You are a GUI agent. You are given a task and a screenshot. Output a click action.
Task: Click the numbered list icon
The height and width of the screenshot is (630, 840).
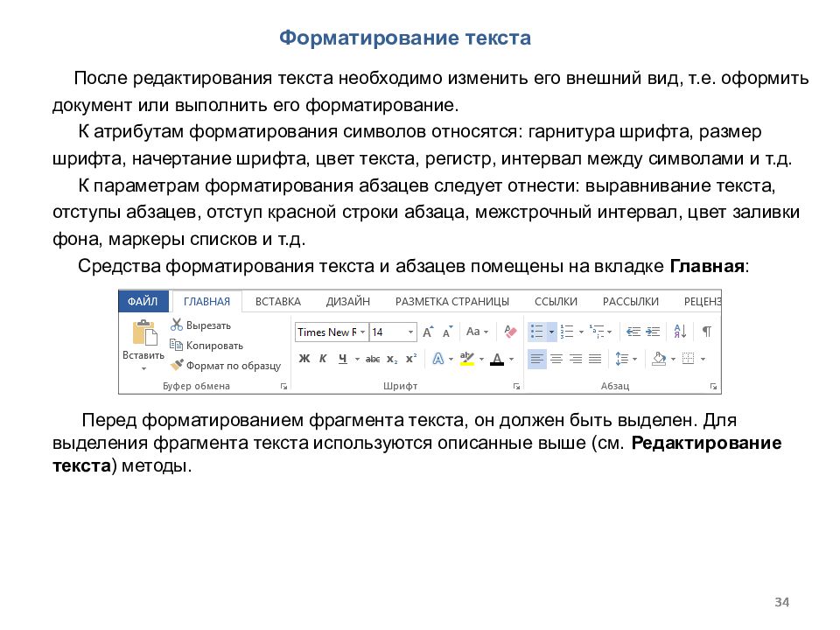[567, 332]
